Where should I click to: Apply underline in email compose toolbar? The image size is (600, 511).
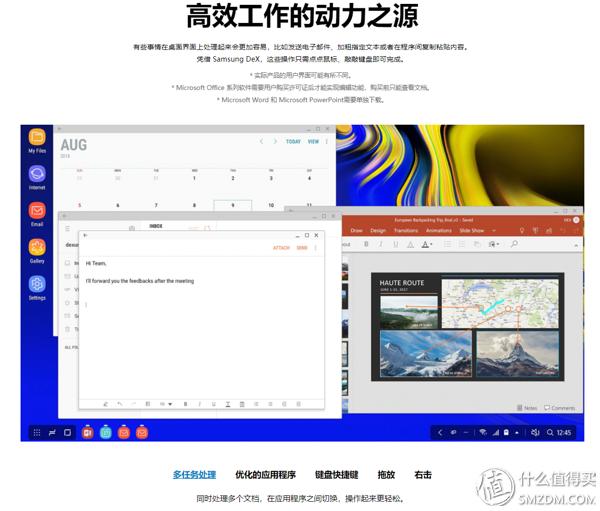pos(214,404)
